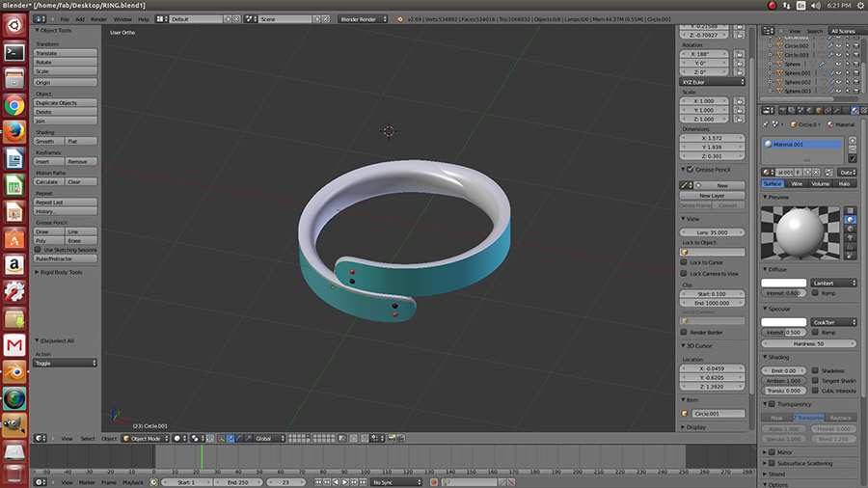Click the viewport shading sphere icon

[177, 439]
